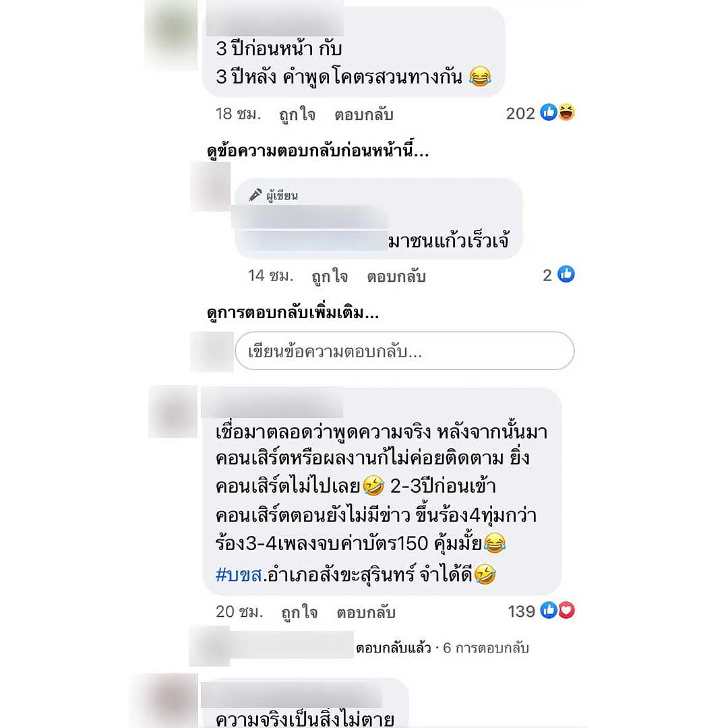Reply to the comment posted 18 ชม. ago
Viewport: 728px width, 728px height.
tap(364, 114)
